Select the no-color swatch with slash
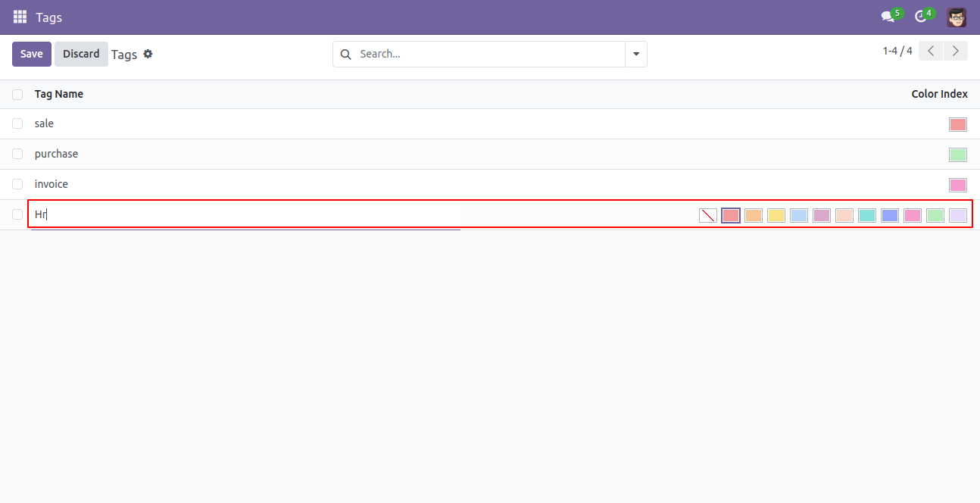980x503 pixels. click(708, 215)
